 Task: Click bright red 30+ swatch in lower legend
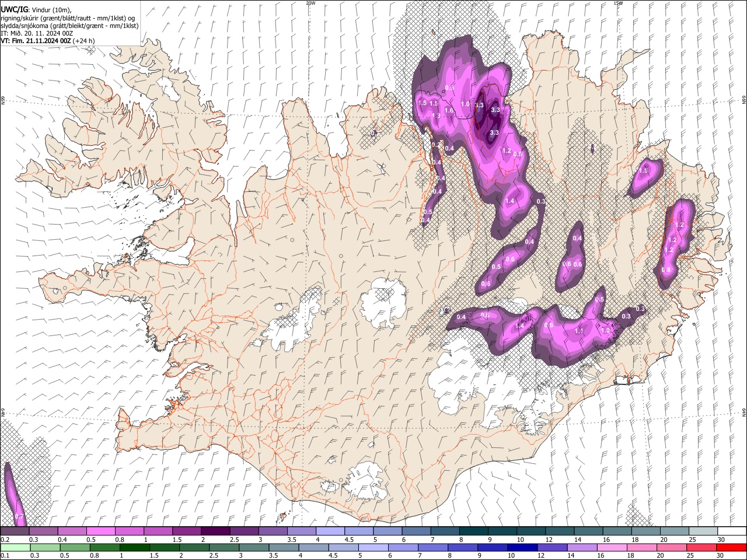pyautogui.click(x=731, y=548)
